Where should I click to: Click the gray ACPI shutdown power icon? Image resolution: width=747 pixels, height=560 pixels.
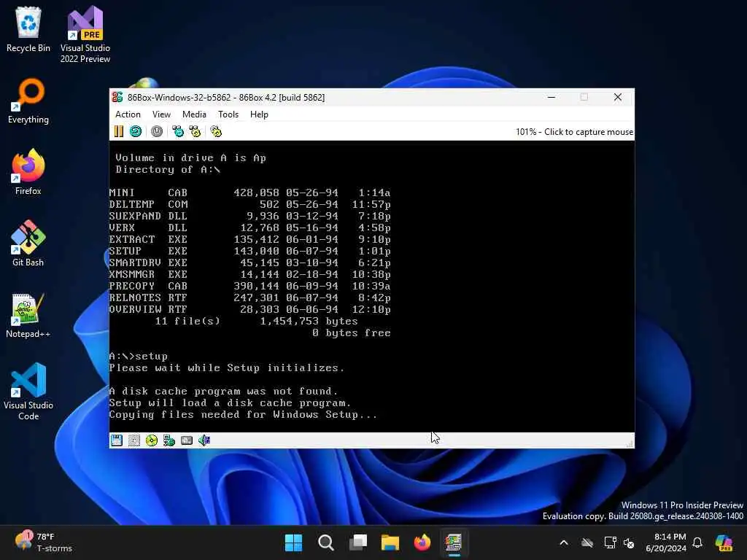[157, 131]
